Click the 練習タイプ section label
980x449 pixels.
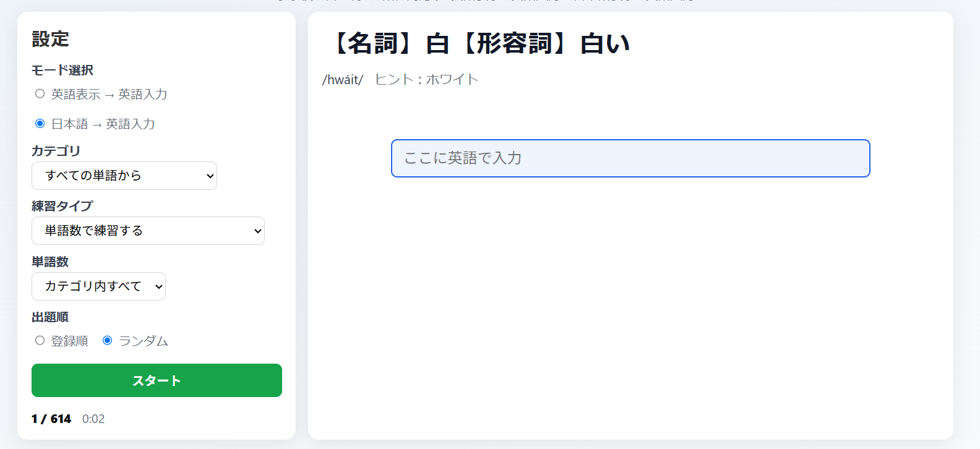point(62,206)
